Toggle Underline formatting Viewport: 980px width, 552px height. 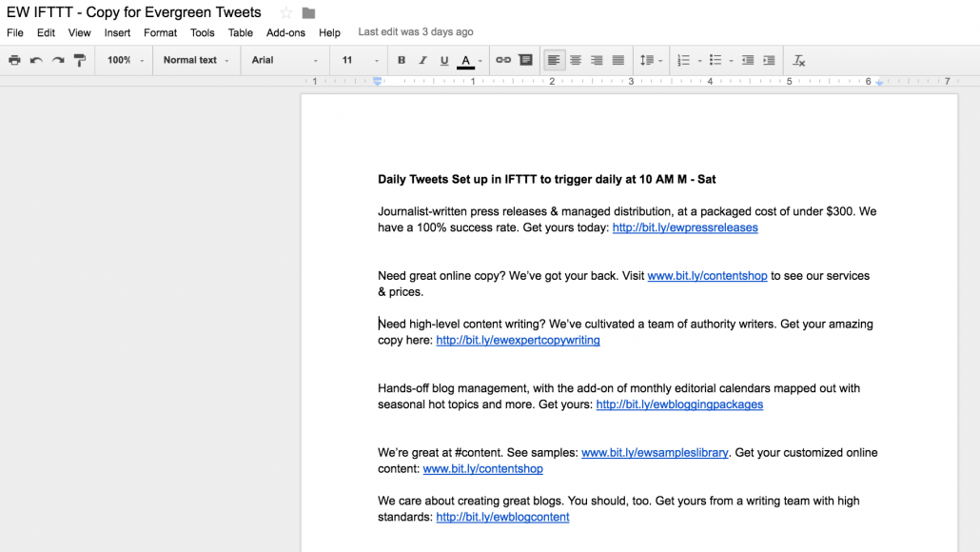(x=443, y=61)
